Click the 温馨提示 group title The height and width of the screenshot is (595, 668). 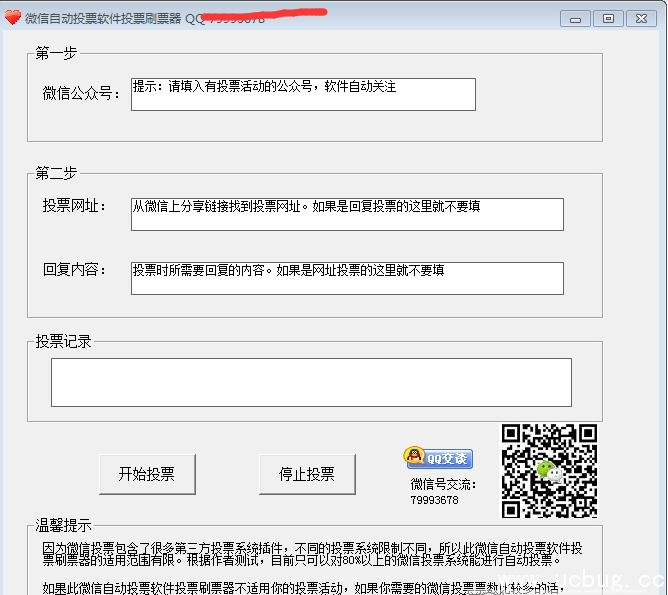click(x=63, y=525)
